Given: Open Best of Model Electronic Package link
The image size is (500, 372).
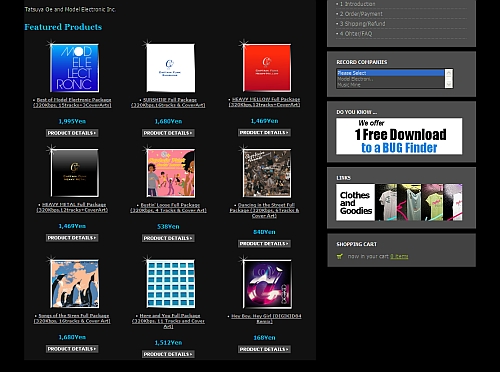Looking at the screenshot, I should click(x=72, y=102).
